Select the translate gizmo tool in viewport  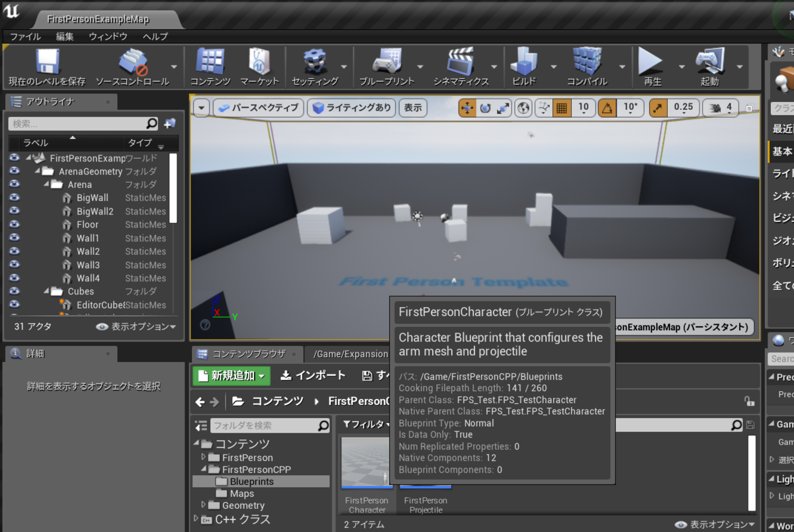tap(467, 108)
